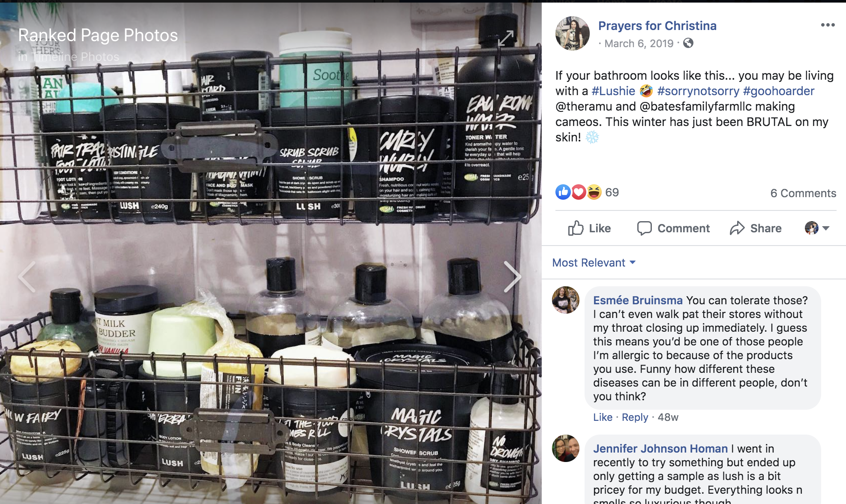This screenshot has width=846, height=504.
Task: Go to the previous photo arrow
Action: 27,277
